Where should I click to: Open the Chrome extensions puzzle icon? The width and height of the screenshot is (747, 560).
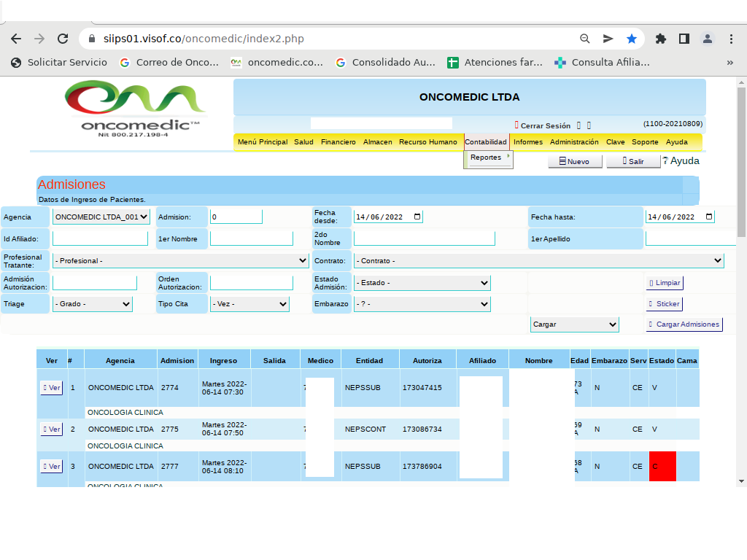click(661, 39)
